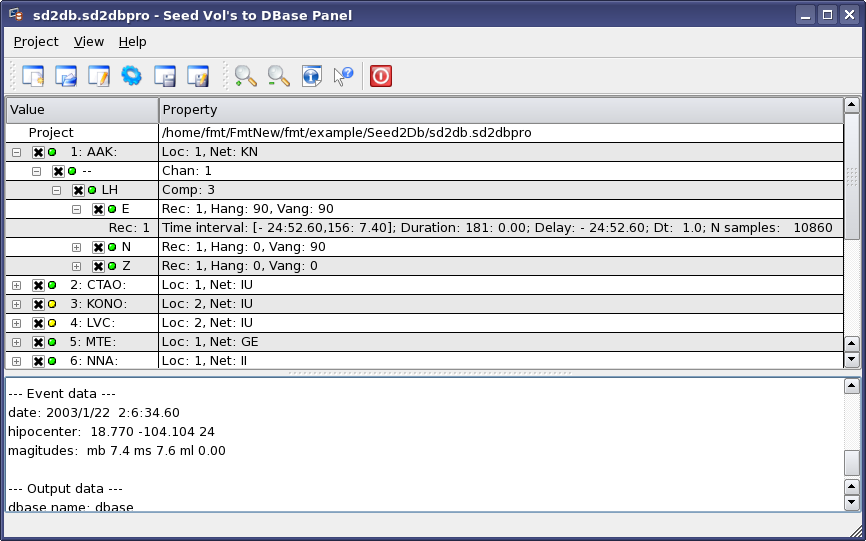Create a new project via toolbar icon
Image resolution: width=866 pixels, height=541 pixels.
pyautogui.click(x=33, y=76)
